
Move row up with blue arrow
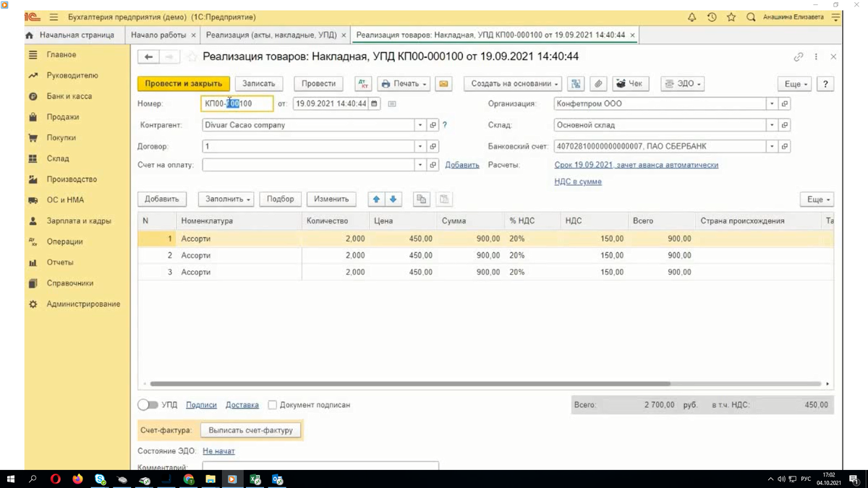click(x=377, y=199)
